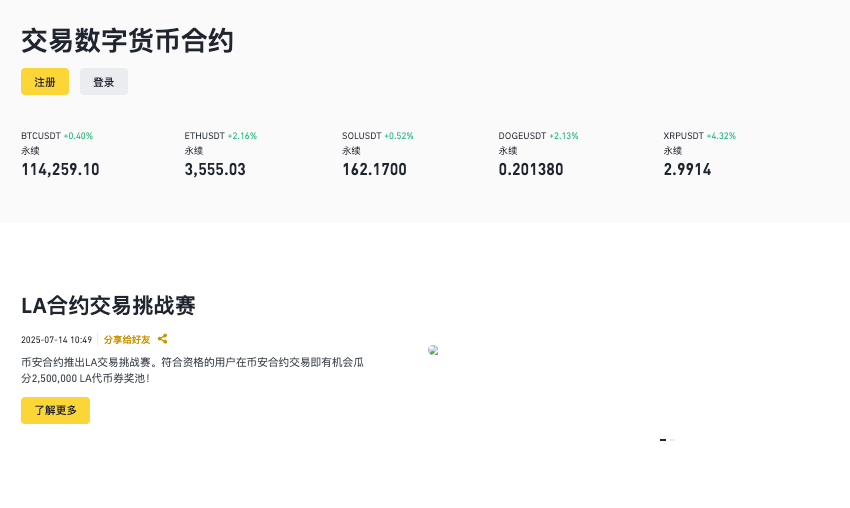Click the 分享给好友 link
The width and height of the screenshot is (850, 508).
point(127,340)
